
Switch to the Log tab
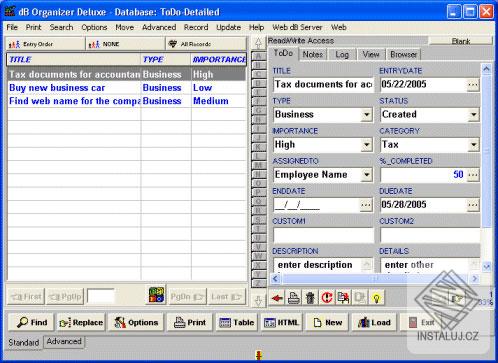pyautogui.click(x=342, y=54)
